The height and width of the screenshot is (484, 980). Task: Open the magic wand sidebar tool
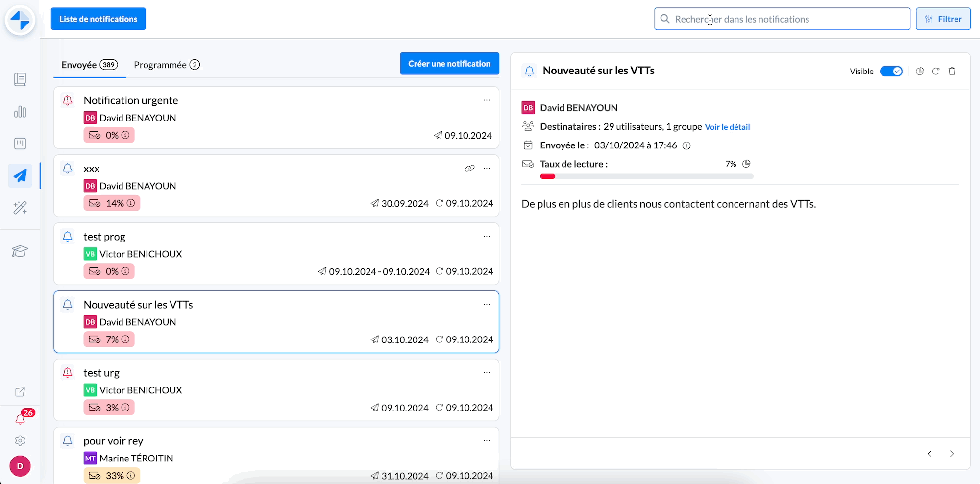[x=20, y=208]
